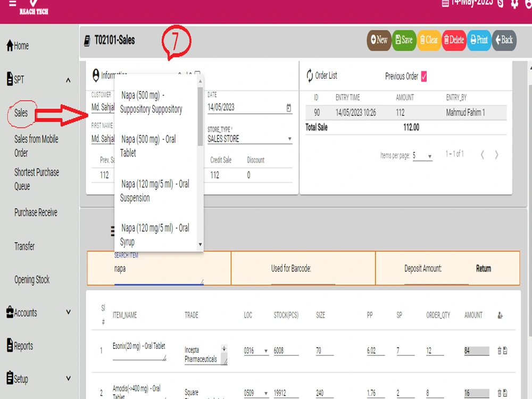Click the ORDER_QTY field showing 12
Image resolution: width=532 pixels, height=399 pixels.
coord(435,351)
